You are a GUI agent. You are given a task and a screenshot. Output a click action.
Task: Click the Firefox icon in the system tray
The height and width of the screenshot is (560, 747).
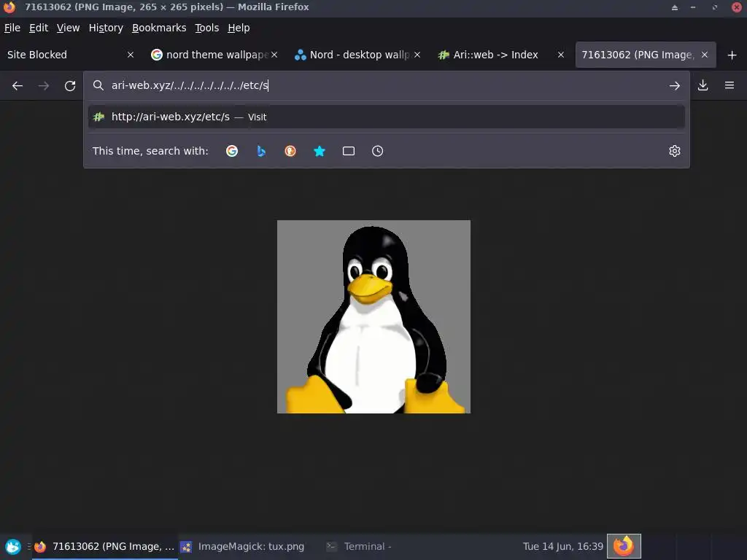(624, 546)
